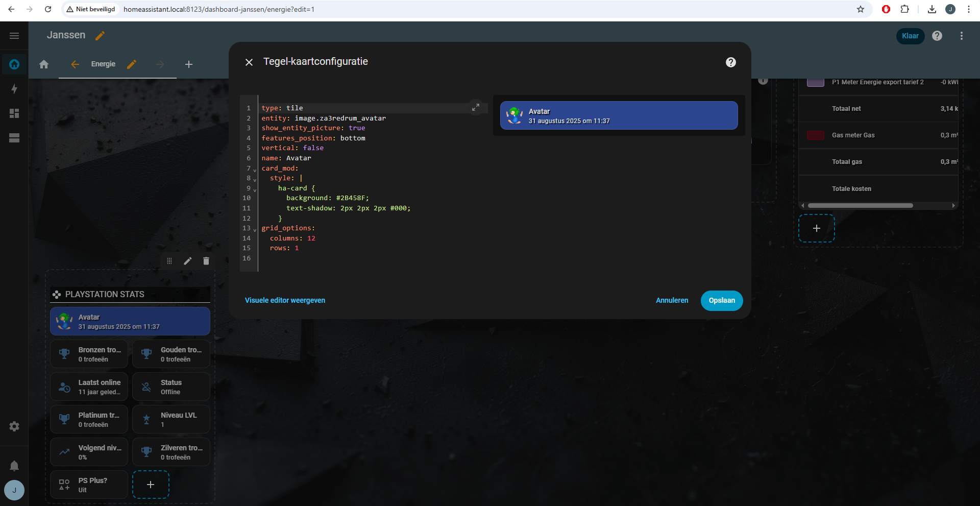Select the Energie tab
Image resolution: width=980 pixels, height=506 pixels.
click(103, 64)
